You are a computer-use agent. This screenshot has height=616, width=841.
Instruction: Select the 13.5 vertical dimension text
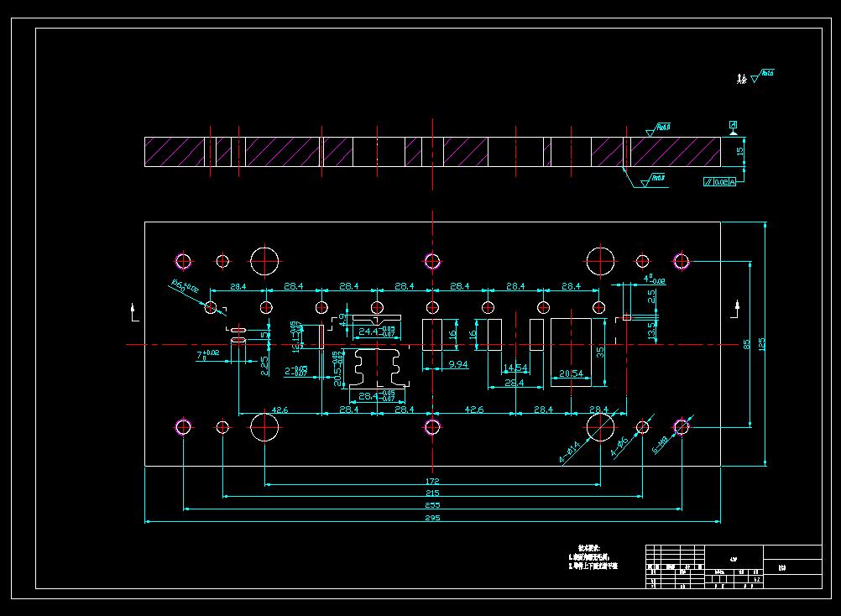pos(651,331)
